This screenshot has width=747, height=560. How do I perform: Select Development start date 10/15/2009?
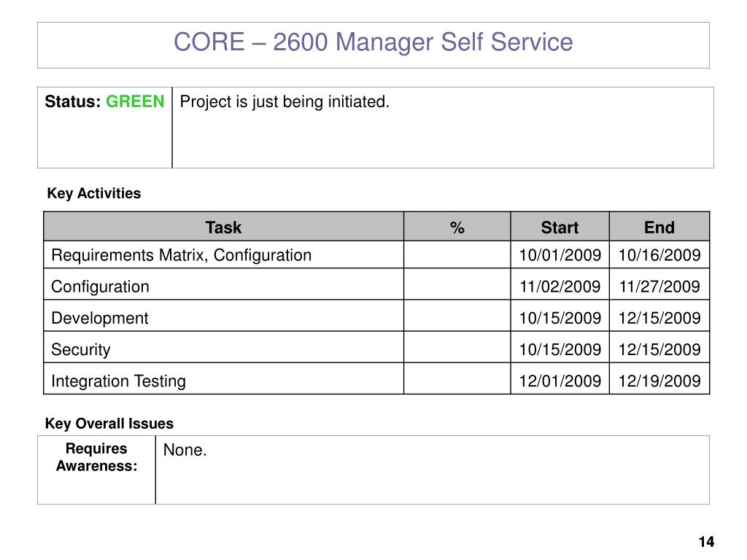coord(560,318)
